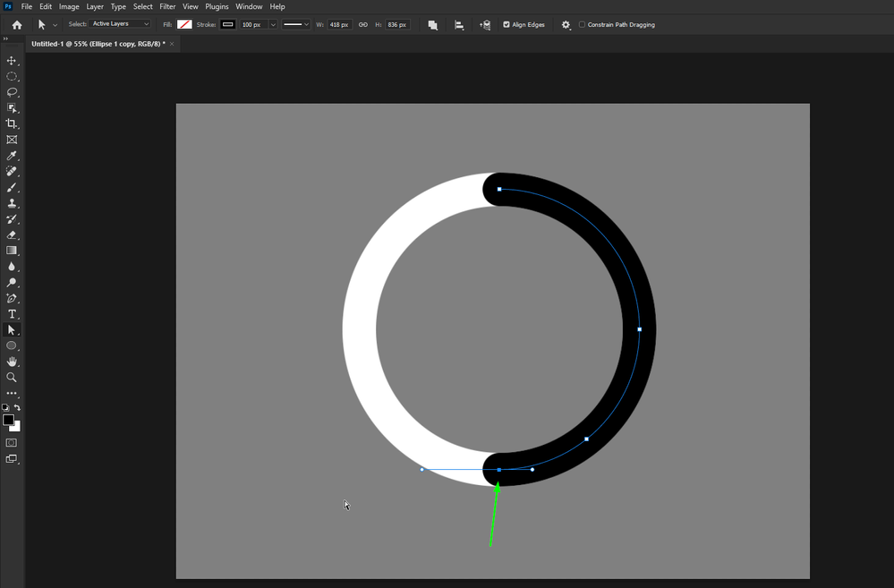Screen dimensions: 894x588
Task: Select the Path Selection tool in toolbox
Action: pos(12,329)
